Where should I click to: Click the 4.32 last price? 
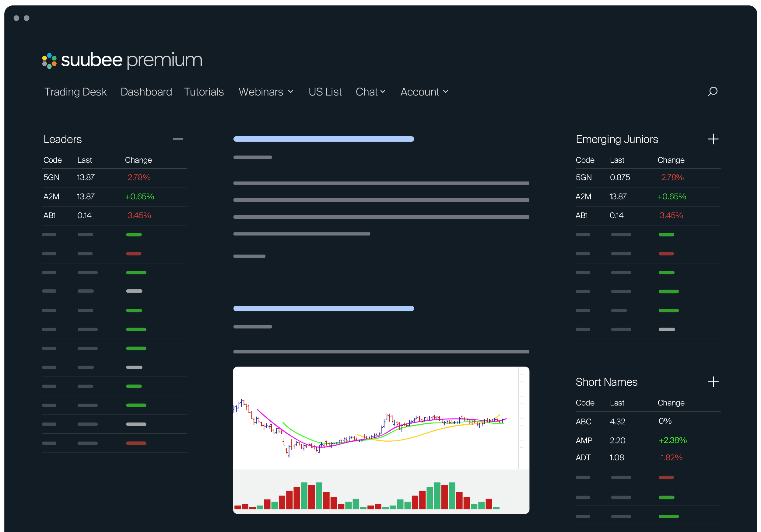(x=618, y=422)
